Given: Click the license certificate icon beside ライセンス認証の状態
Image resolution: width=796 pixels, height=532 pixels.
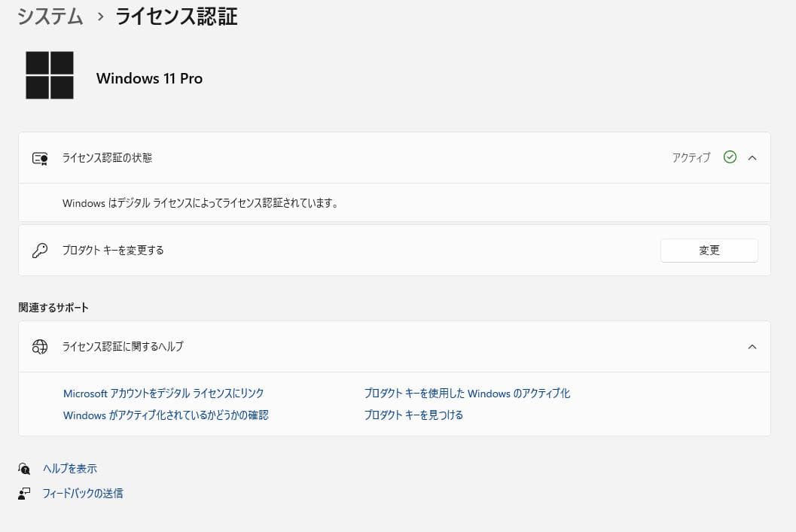Looking at the screenshot, I should pos(40,158).
